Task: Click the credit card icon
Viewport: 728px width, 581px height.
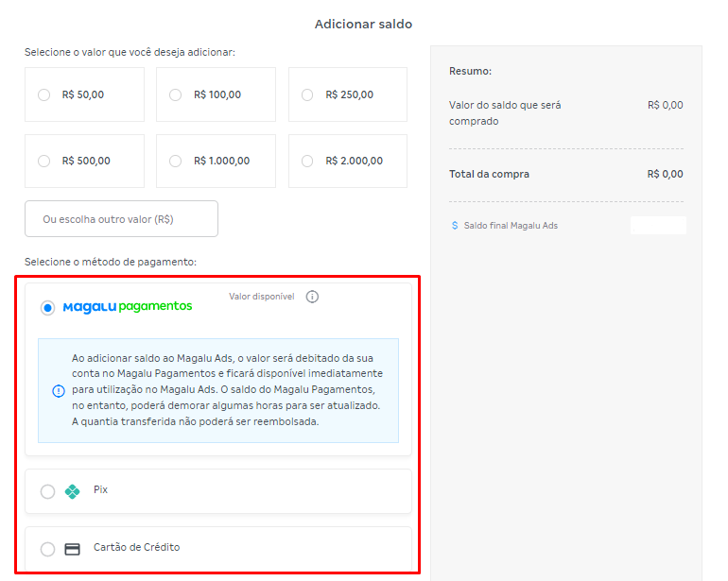Action: [x=73, y=549]
